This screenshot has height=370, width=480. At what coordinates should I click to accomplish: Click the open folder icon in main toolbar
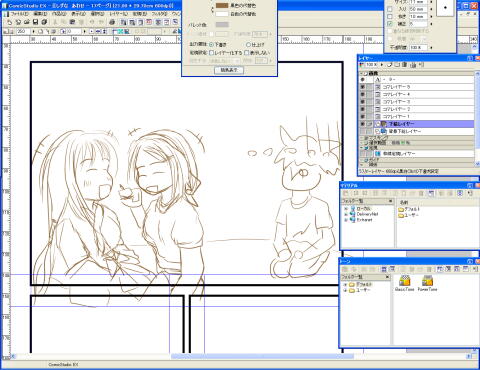point(27,22)
